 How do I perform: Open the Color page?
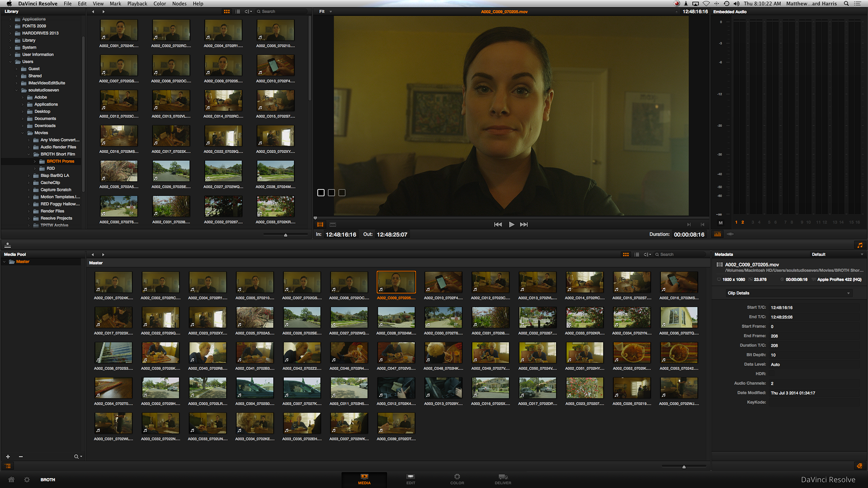coord(457,479)
